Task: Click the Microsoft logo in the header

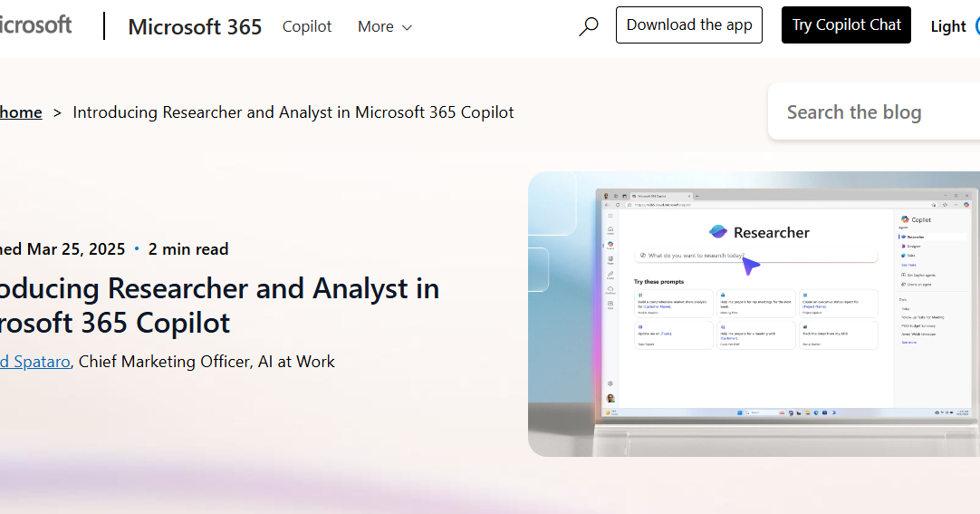Action: [34, 24]
